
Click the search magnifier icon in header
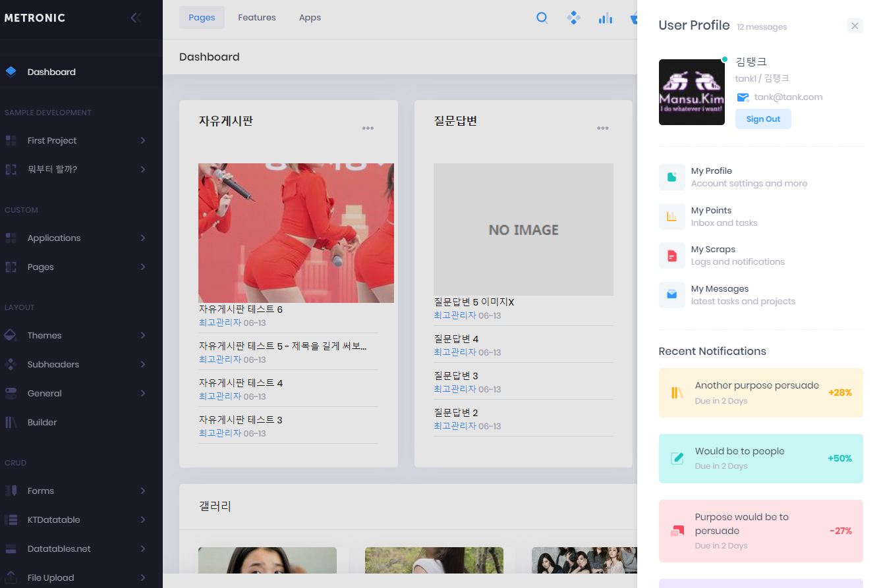point(542,18)
